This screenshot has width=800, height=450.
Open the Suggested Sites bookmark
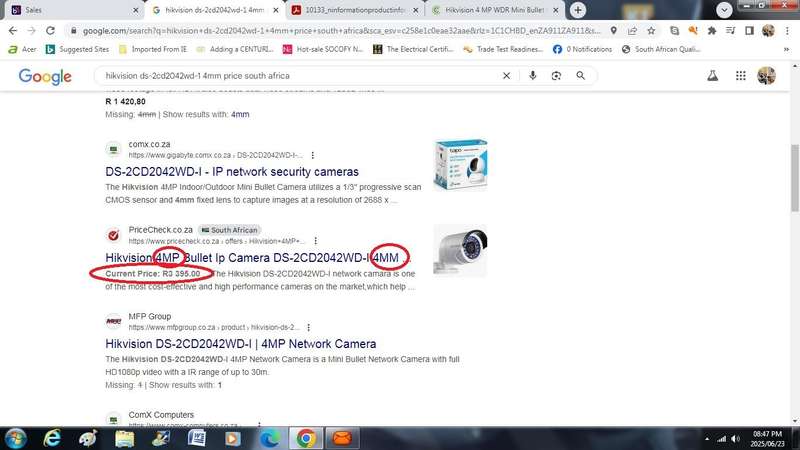78,49
